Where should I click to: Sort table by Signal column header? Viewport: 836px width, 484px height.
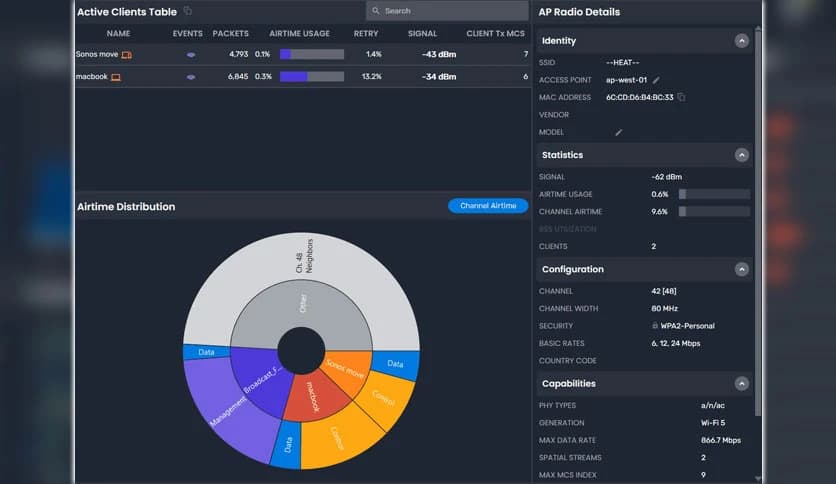pos(422,34)
